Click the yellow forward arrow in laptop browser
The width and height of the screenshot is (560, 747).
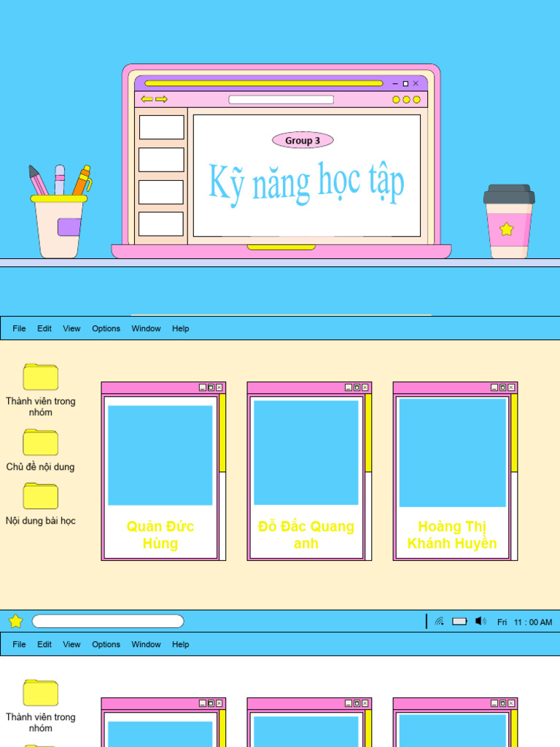[x=161, y=99]
